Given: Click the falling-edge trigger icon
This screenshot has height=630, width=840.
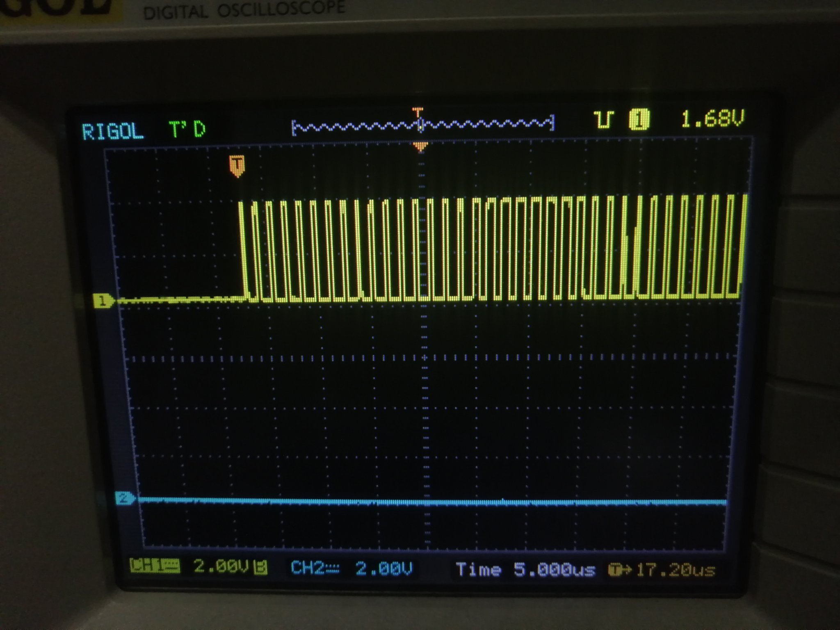Looking at the screenshot, I should coord(604,119).
